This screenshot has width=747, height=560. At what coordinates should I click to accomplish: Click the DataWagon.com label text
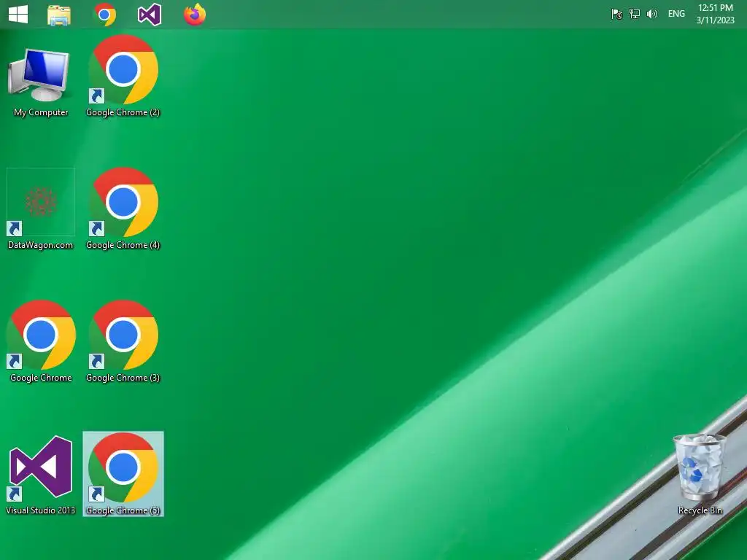(41, 245)
